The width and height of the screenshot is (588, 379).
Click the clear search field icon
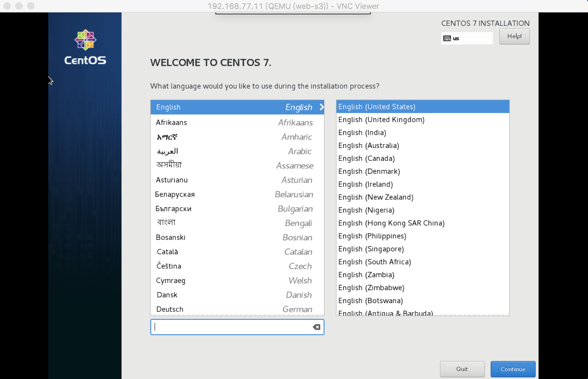click(316, 327)
